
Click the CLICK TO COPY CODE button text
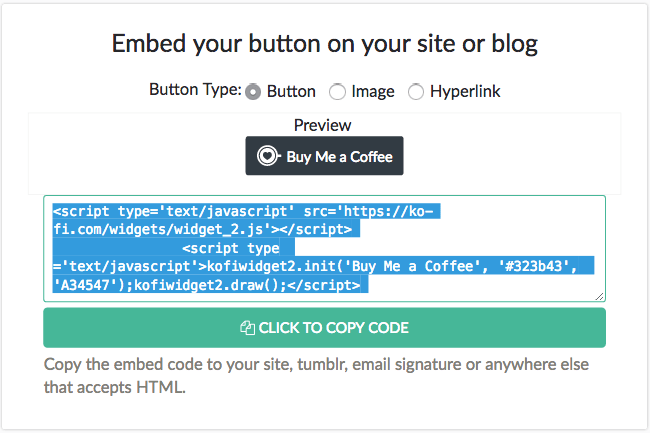tap(334, 328)
